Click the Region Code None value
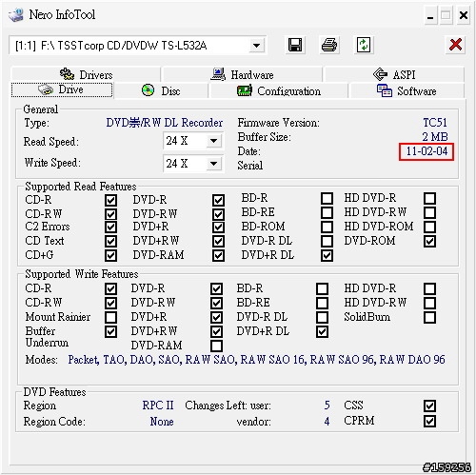Image resolution: width=476 pixels, height=475 pixels. click(162, 422)
